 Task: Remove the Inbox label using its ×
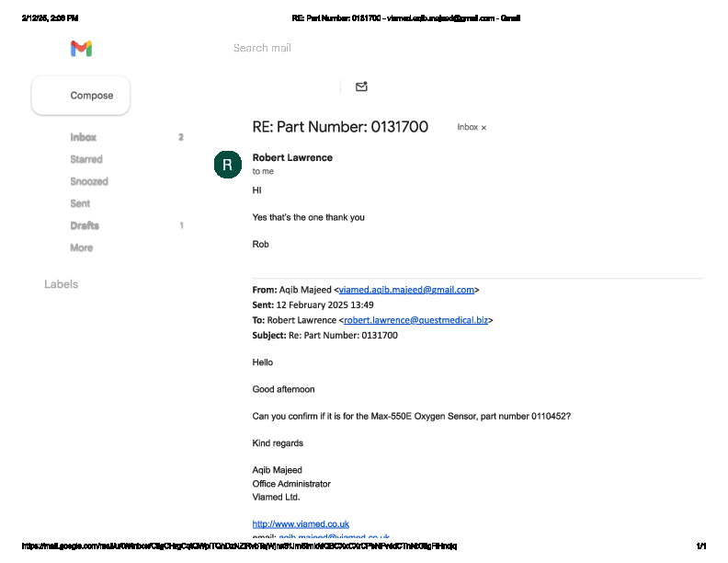[484, 128]
